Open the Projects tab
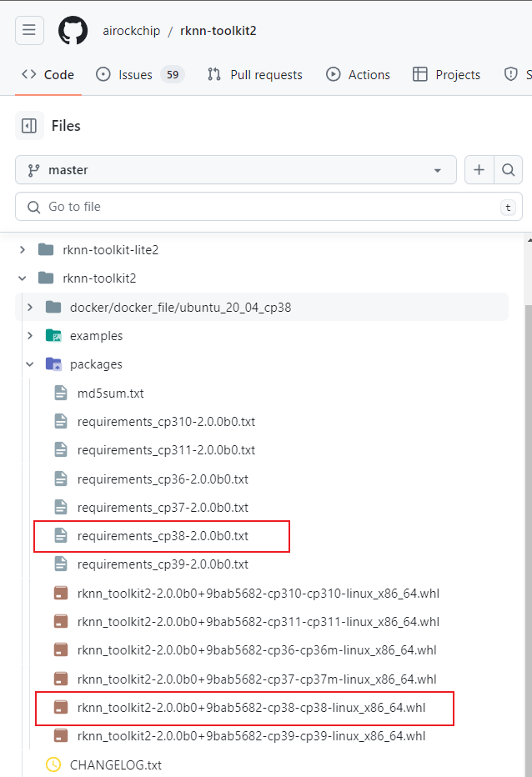This screenshot has width=532, height=777. [x=447, y=75]
